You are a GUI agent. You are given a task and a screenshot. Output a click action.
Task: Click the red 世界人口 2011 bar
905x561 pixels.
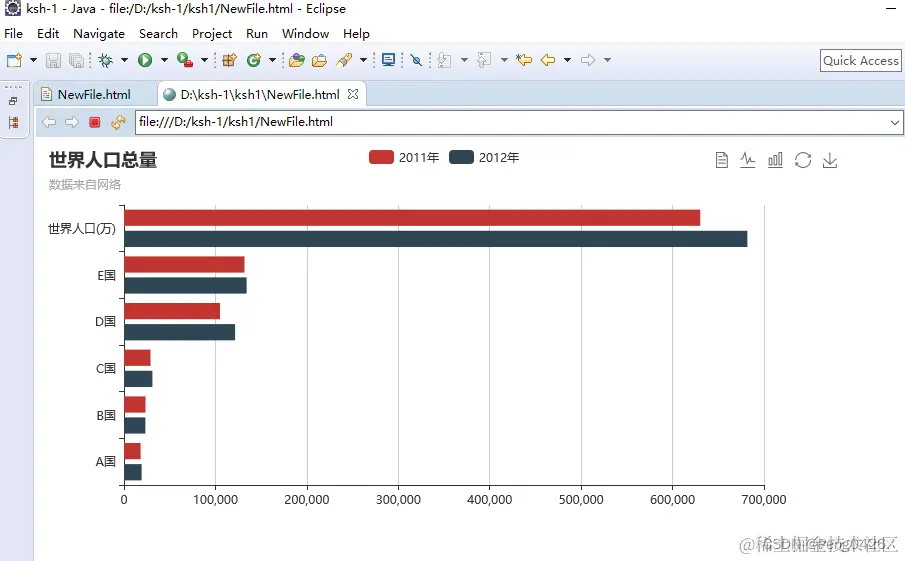point(412,218)
